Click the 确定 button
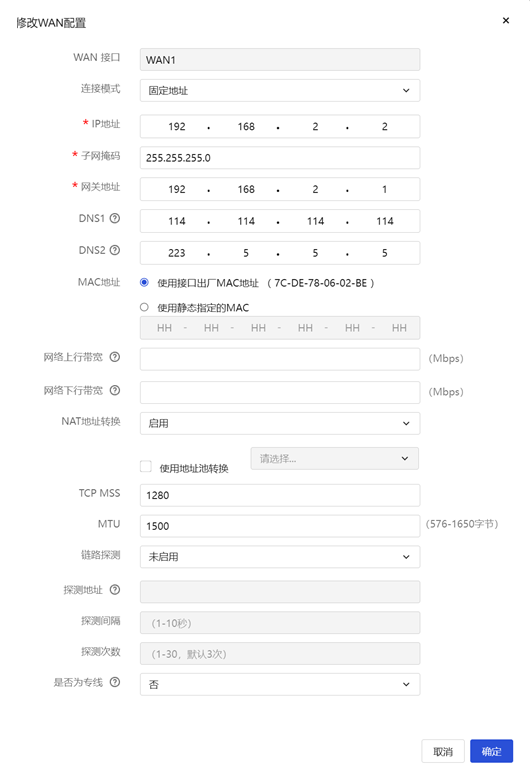The height and width of the screenshot is (766, 530). click(491, 751)
